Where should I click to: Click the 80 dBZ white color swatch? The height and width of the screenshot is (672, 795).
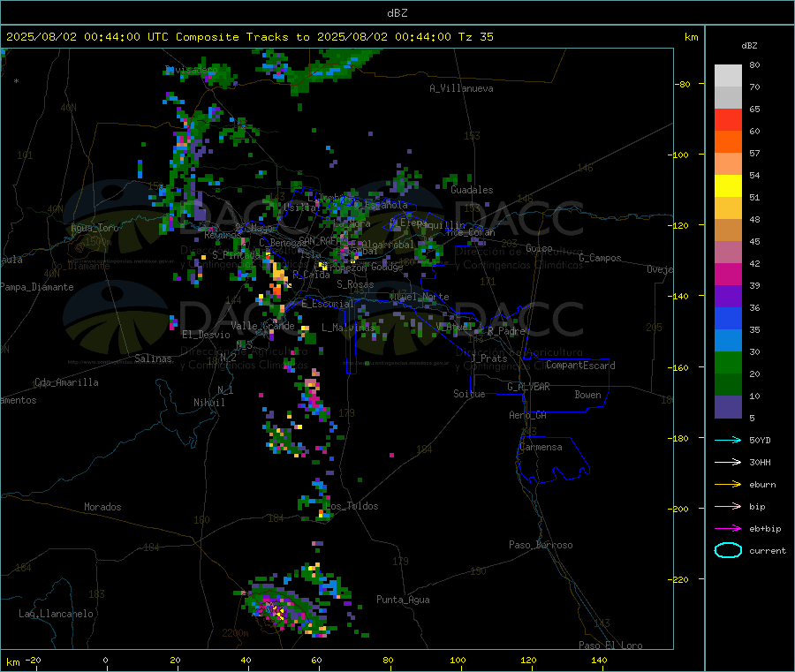(x=728, y=76)
